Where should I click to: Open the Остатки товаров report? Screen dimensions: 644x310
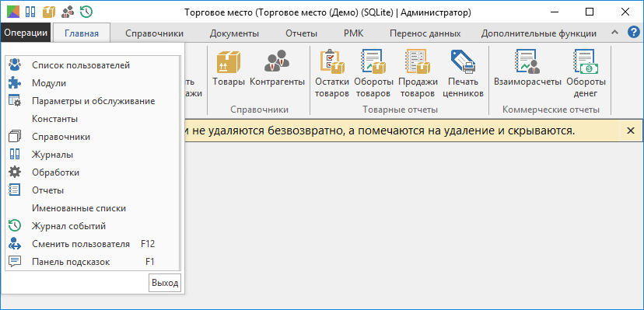tap(332, 74)
